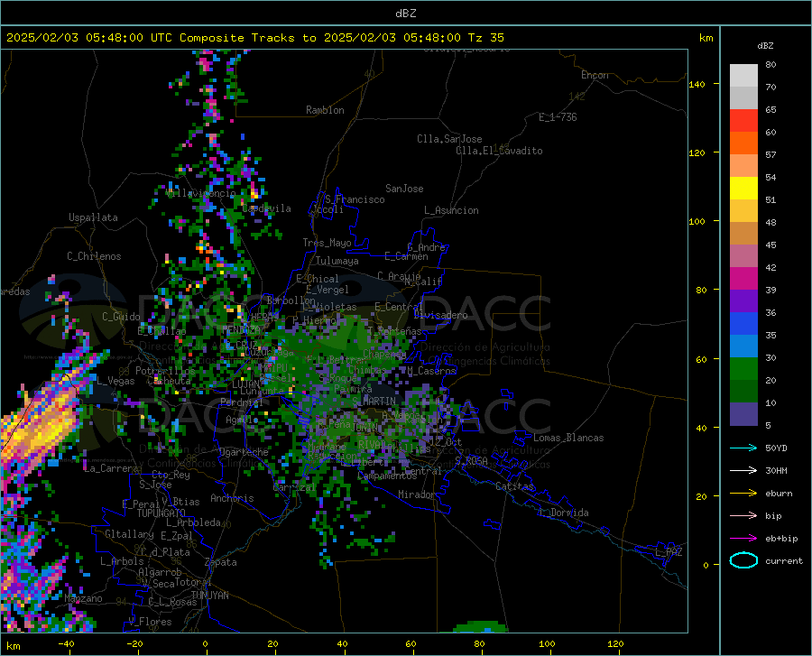
Task: Click the 'Cacheuta' place label
Action: (170, 381)
